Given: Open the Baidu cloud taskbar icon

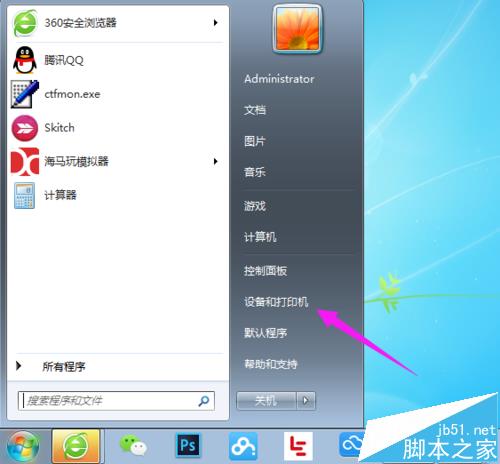Looking at the screenshot, I should pos(244,446).
